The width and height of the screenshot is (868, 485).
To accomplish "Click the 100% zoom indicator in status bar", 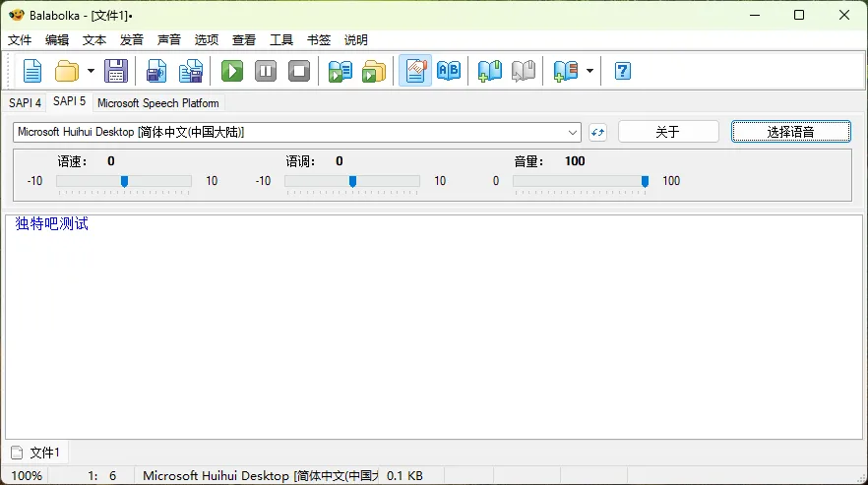I will pos(27,475).
